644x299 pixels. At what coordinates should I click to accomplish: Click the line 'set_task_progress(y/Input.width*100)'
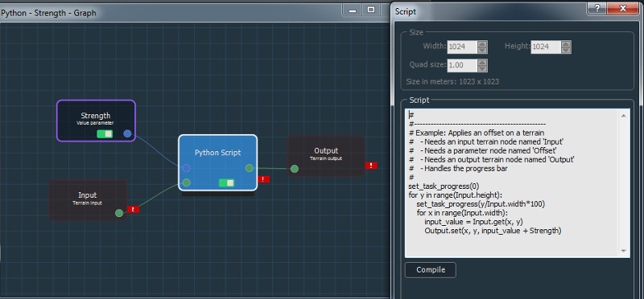(481, 204)
